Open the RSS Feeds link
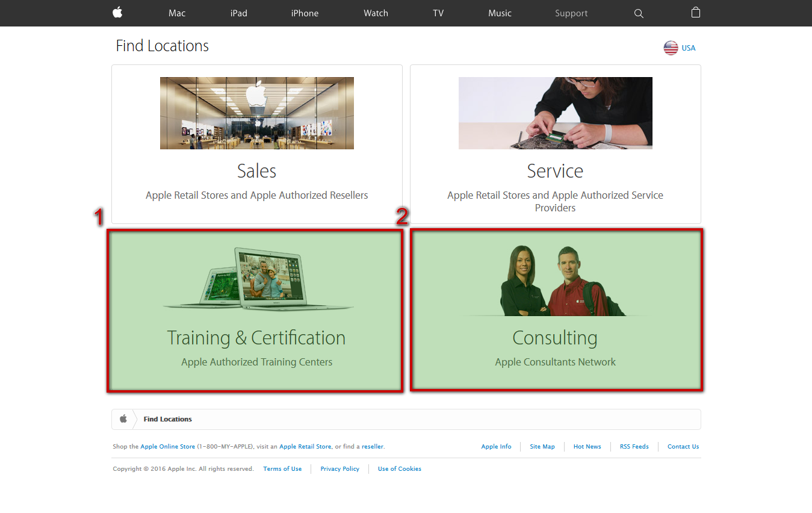 pyautogui.click(x=634, y=447)
